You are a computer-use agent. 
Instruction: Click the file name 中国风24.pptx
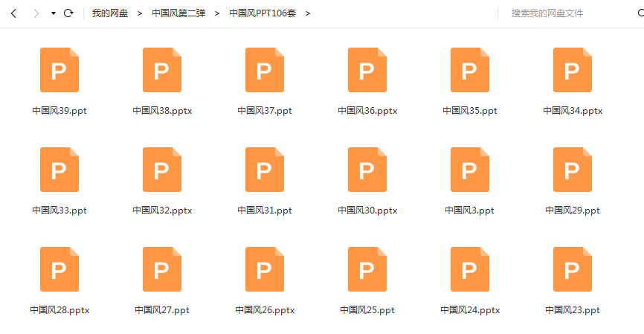click(x=470, y=310)
